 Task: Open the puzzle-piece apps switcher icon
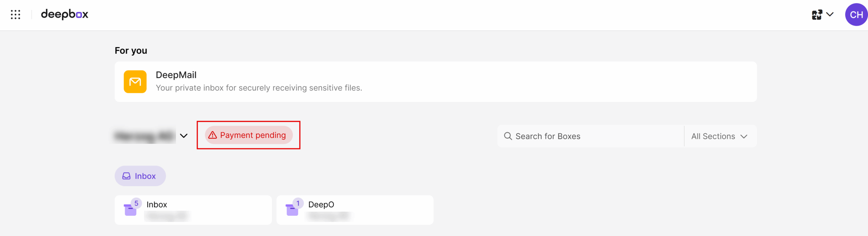coord(817,15)
